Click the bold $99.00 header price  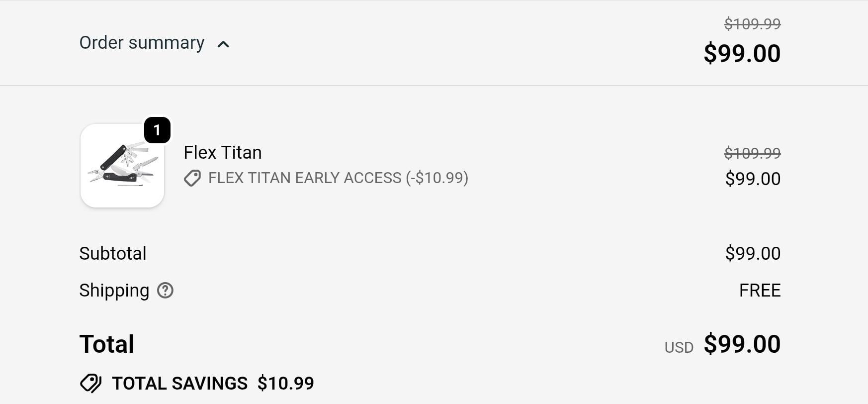(x=742, y=53)
